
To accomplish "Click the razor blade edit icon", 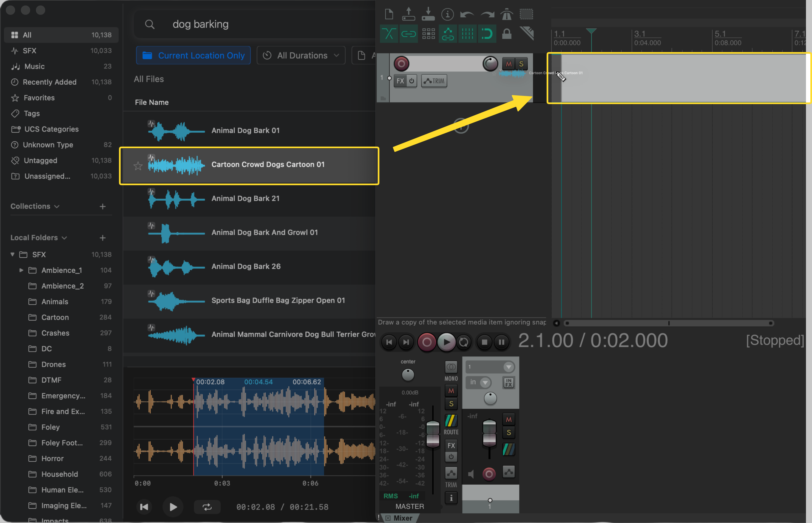I will [x=527, y=33].
